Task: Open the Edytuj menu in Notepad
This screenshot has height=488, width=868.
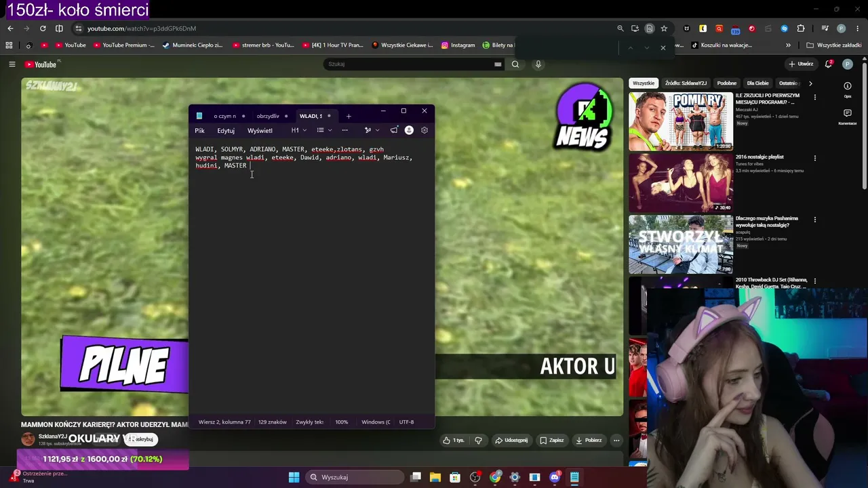Action: 226,130
